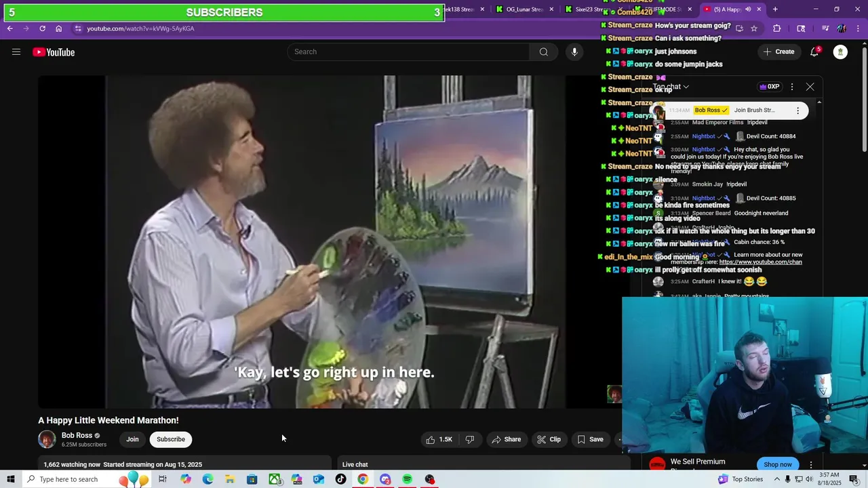Open TikTok from taskbar
Viewport: 868px width, 488px height.
[340, 479]
